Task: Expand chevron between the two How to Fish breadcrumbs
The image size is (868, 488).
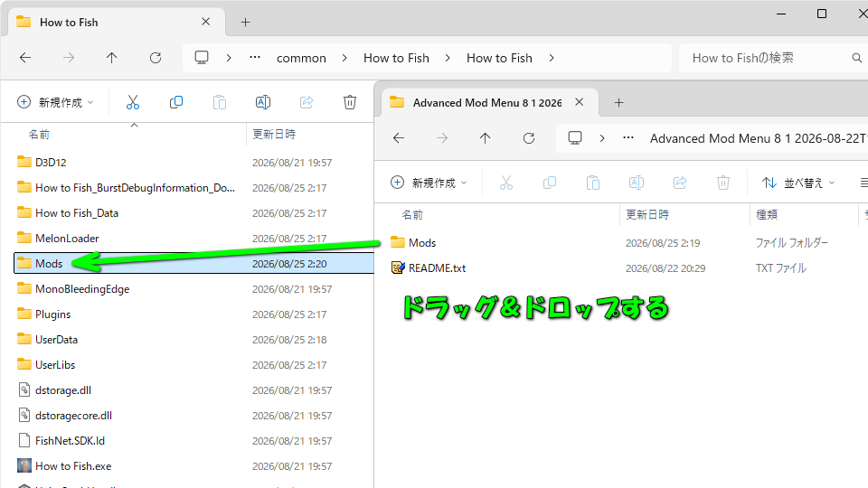Action: [448, 58]
